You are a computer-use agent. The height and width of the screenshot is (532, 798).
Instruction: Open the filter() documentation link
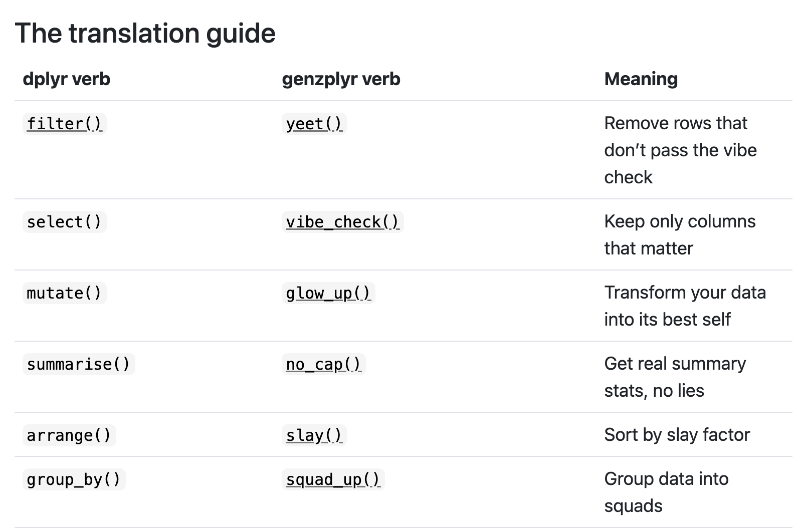coord(64,124)
